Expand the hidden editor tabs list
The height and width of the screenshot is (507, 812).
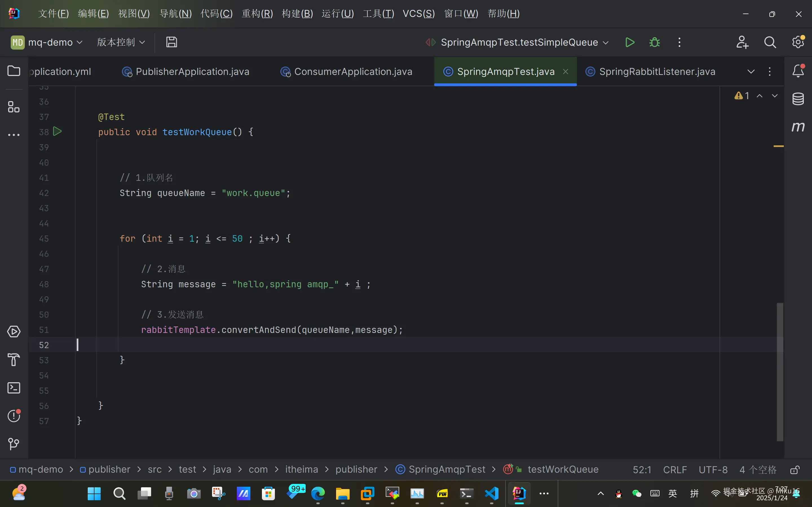click(x=751, y=72)
